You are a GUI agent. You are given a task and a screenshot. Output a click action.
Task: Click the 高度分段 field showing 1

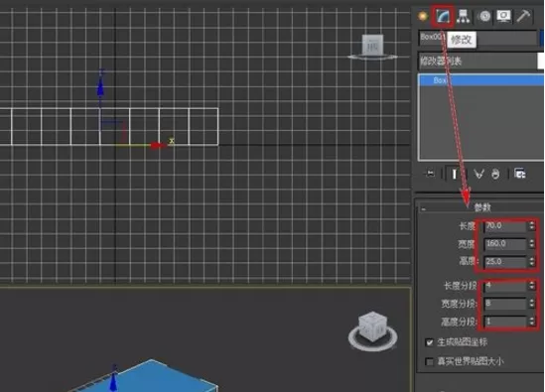click(x=505, y=322)
